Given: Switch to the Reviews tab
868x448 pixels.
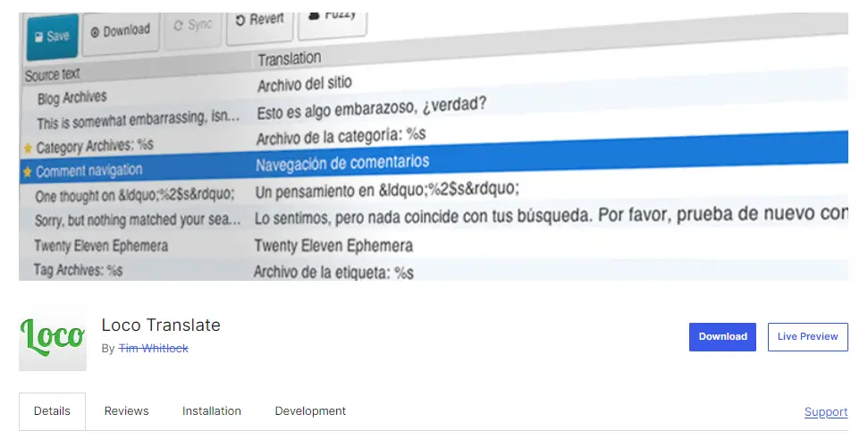Looking at the screenshot, I should (x=126, y=411).
